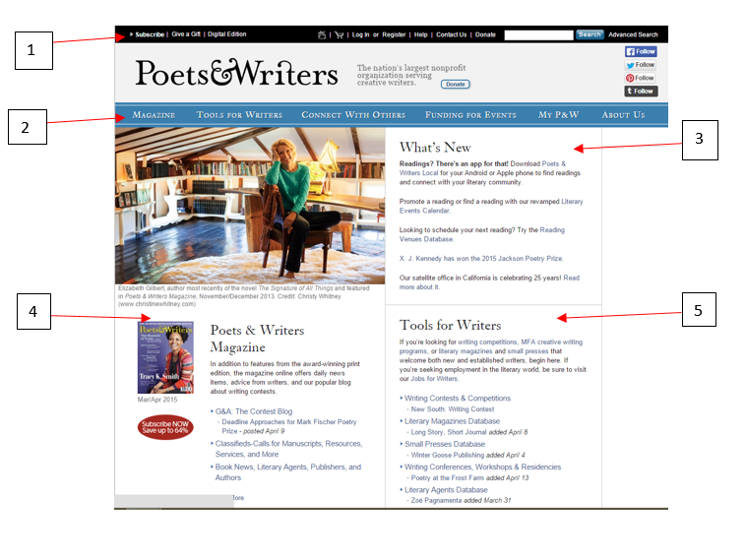
Task: Follow on Facebook button
Action: tap(641, 51)
